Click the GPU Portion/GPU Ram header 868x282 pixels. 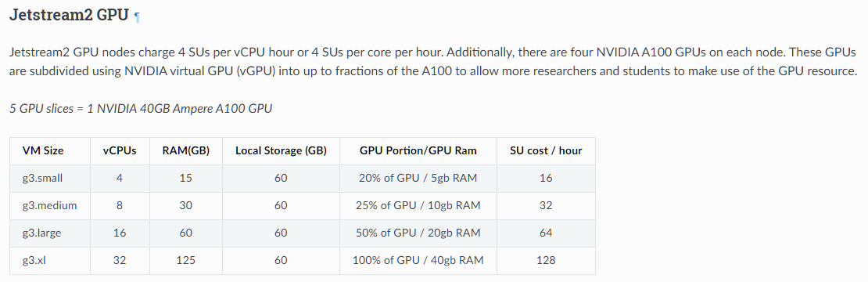click(x=418, y=150)
